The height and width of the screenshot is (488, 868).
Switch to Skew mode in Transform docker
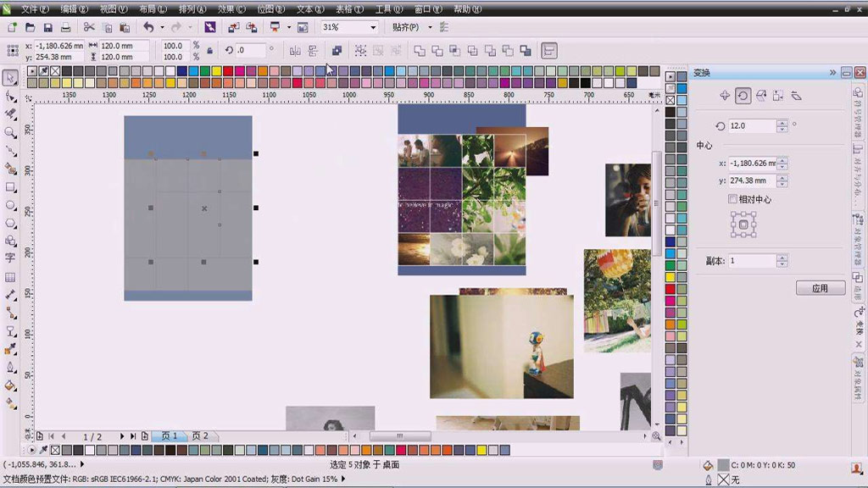[796, 96]
